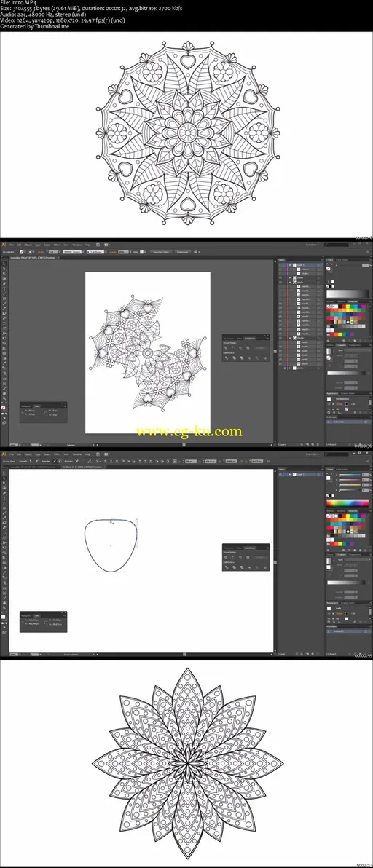Click Trim pathfinder in mandala frame Pathfinder panel
The width and height of the screenshot is (373, 868).
coord(234,358)
